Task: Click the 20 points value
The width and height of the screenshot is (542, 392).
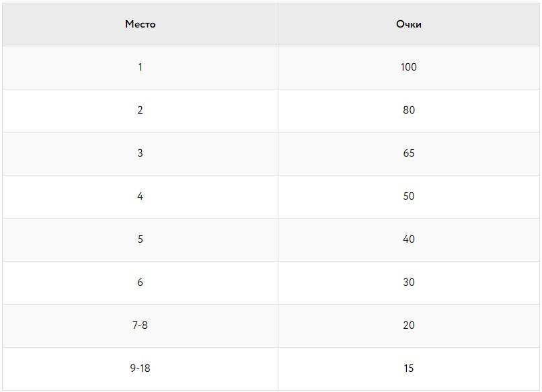Action: point(409,325)
